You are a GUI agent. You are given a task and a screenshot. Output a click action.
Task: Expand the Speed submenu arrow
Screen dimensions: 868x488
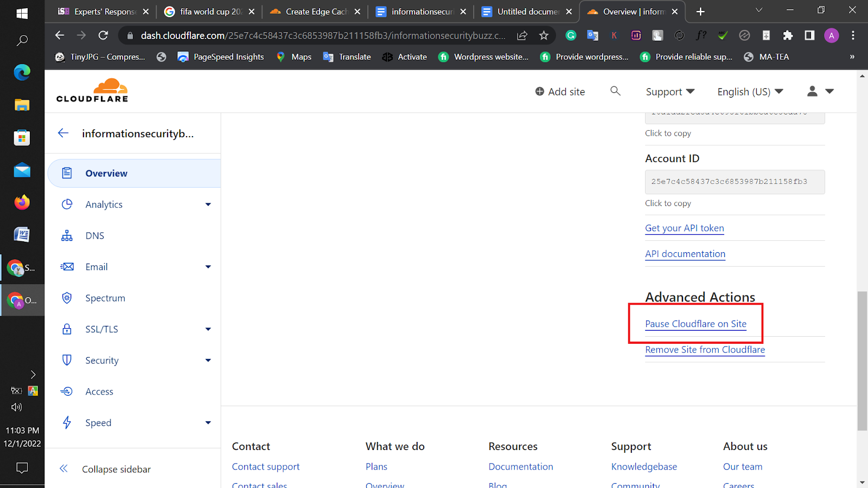pyautogui.click(x=208, y=423)
